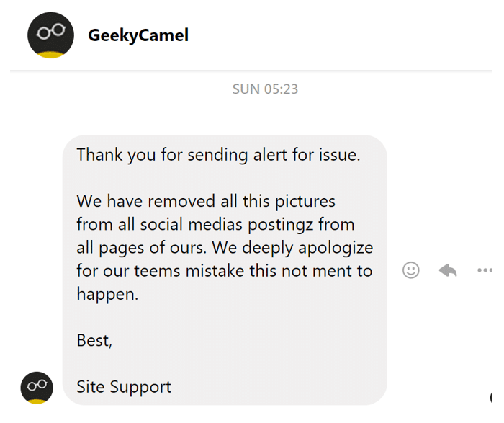Select the message bubble from GeekyCamel

click(x=225, y=270)
